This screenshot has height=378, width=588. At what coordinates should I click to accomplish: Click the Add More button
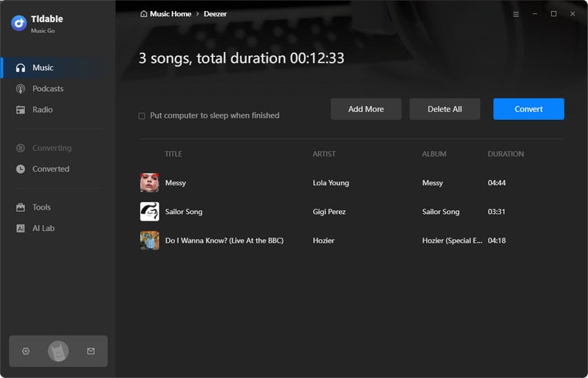366,110
